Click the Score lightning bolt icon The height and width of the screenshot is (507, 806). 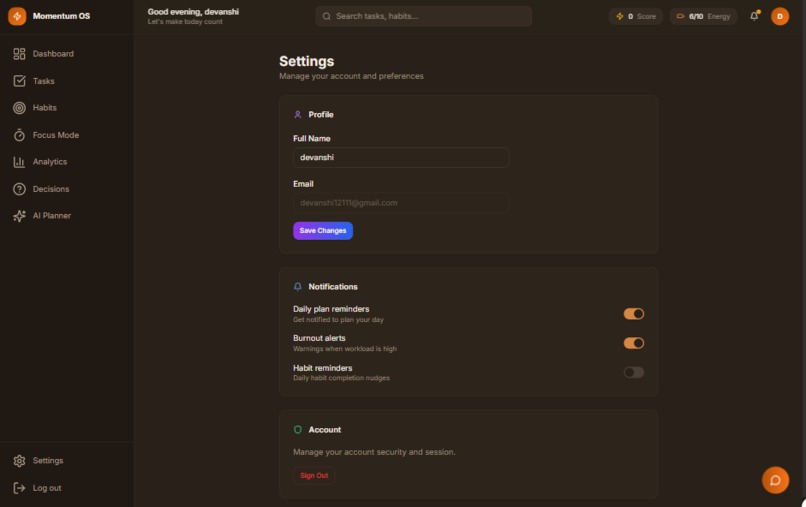[619, 16]
